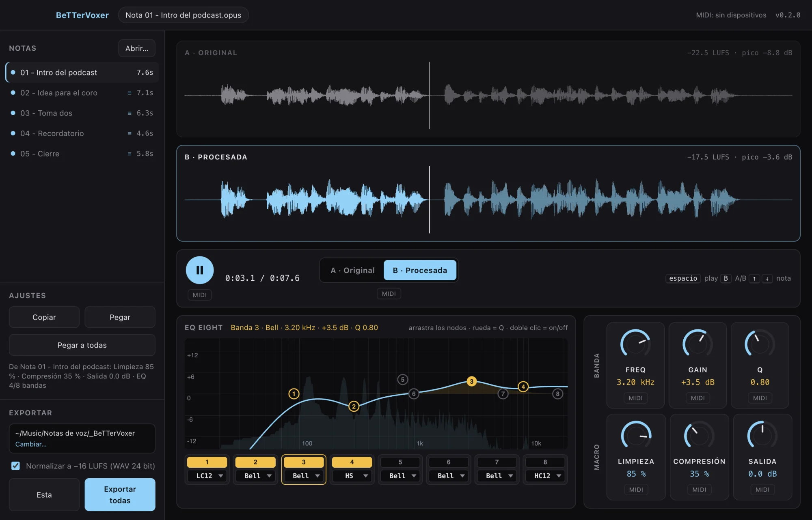Click list icon for 05 - Cierre

(x=130, y=154)
